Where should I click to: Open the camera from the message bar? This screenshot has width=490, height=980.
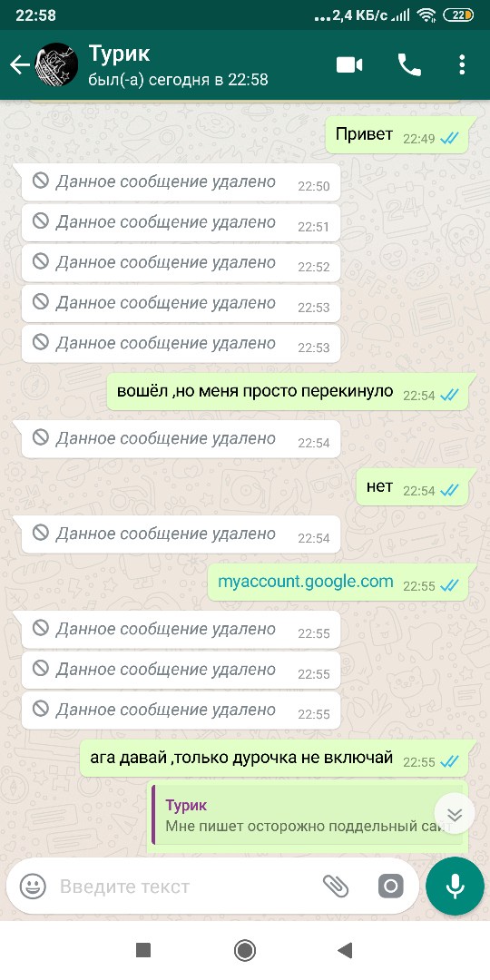[x=390, y=887]
